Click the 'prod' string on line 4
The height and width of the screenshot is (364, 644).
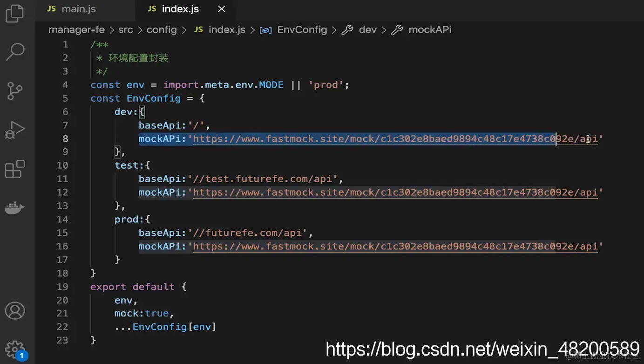(x=326, y=85)
